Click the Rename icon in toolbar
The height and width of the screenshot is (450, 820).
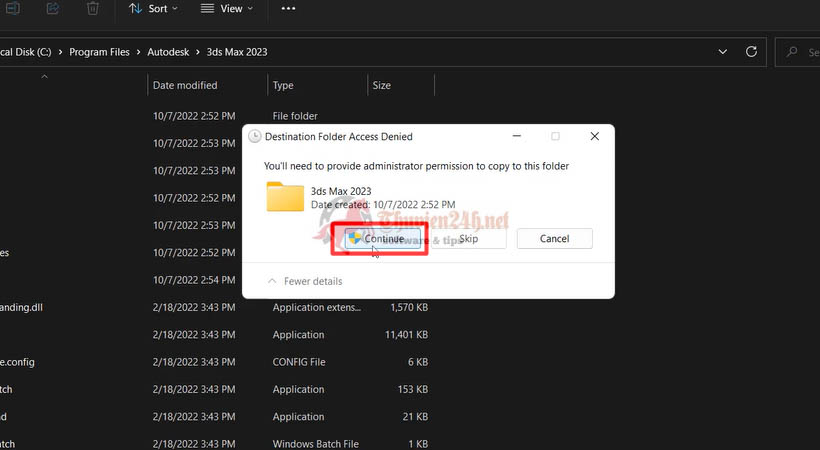(x=13, y=9)
